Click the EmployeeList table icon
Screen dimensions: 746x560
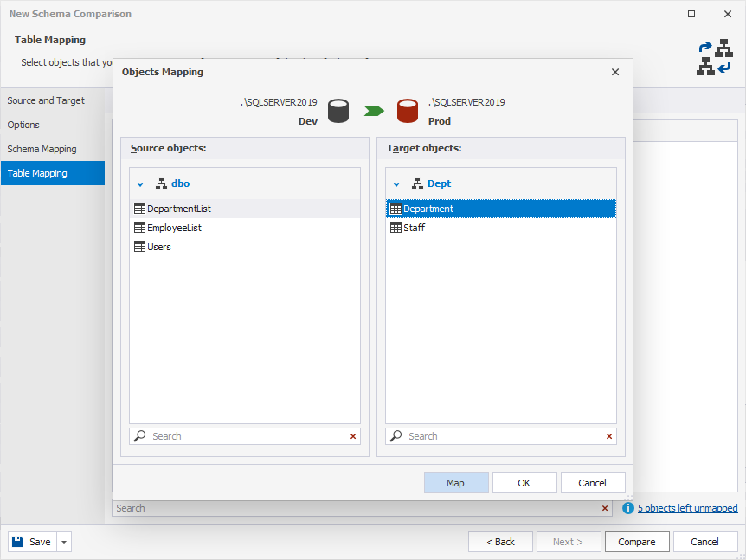coord(140,228)
